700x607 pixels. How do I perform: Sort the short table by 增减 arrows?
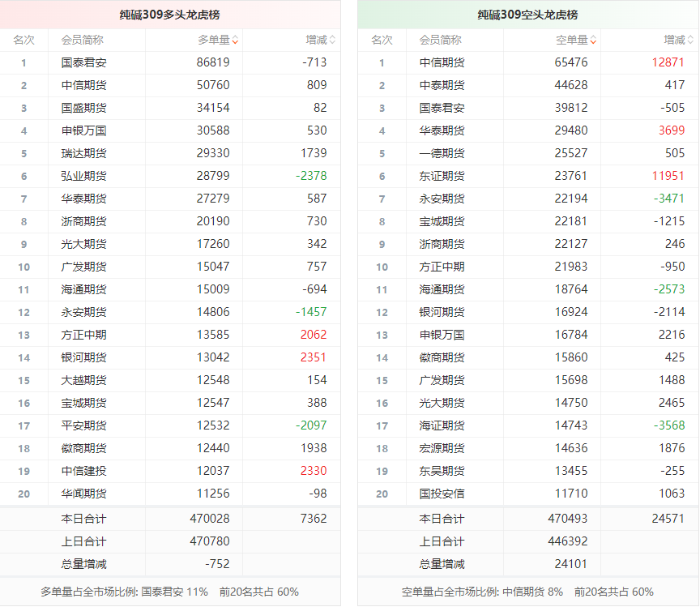point(690,41)
